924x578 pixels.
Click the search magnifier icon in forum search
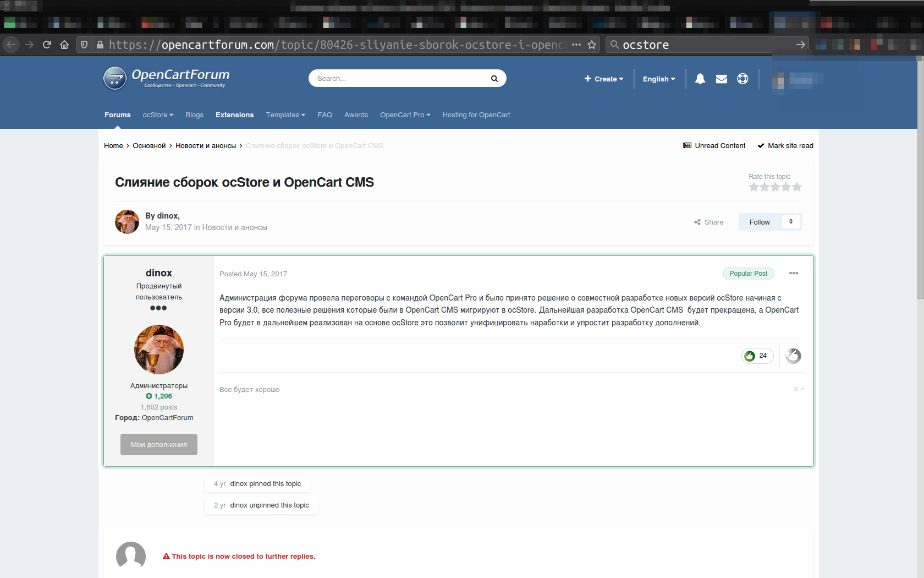(494, 79)
